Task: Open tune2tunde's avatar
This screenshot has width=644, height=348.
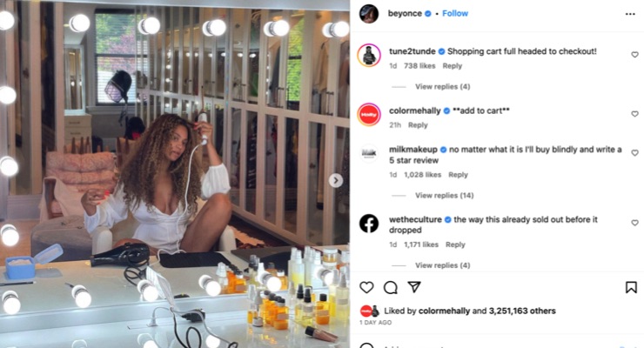Action: [369, 56]
